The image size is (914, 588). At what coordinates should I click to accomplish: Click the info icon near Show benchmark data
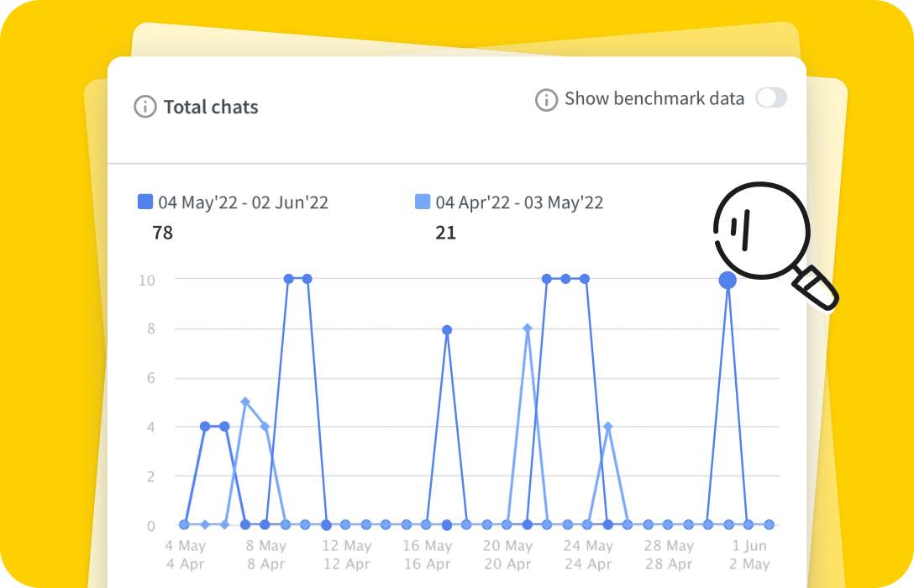pos(546,99)
